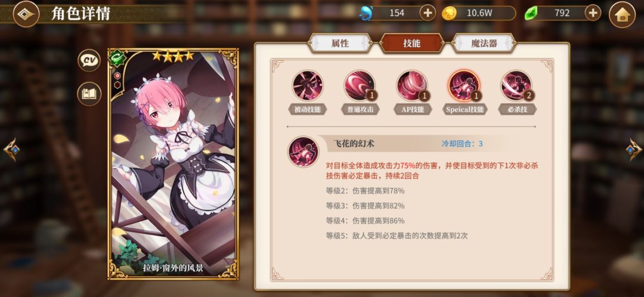Switch to the 属性 attributes tab
This screenshot has width=644, height=297.
coord(340,43)
